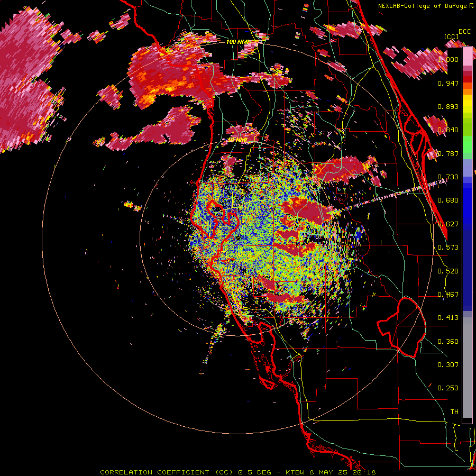Image resolution: width=476 pixels, height=476 pixels.
Task: Click the DCC label above the color bar
Action: (465, 32)
